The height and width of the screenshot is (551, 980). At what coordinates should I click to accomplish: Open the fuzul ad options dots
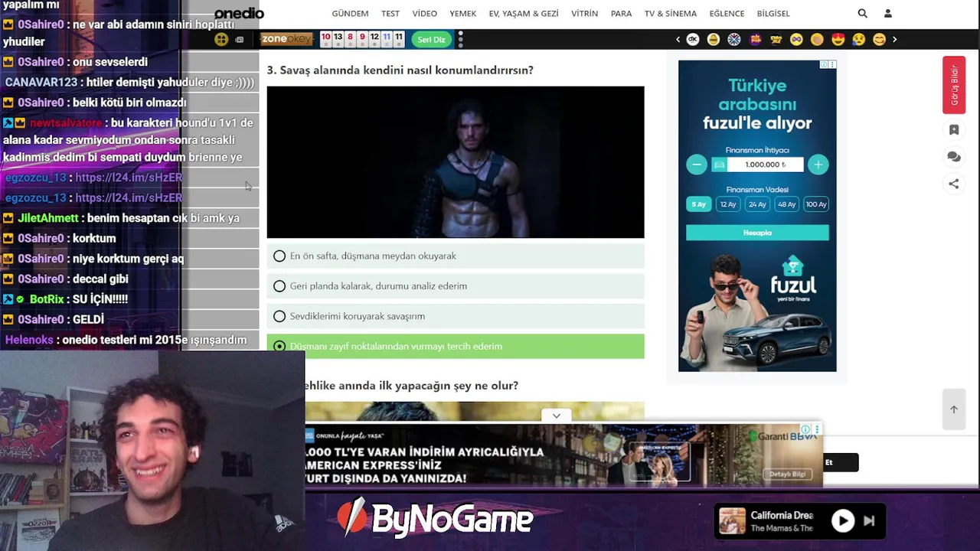point(832,64)
